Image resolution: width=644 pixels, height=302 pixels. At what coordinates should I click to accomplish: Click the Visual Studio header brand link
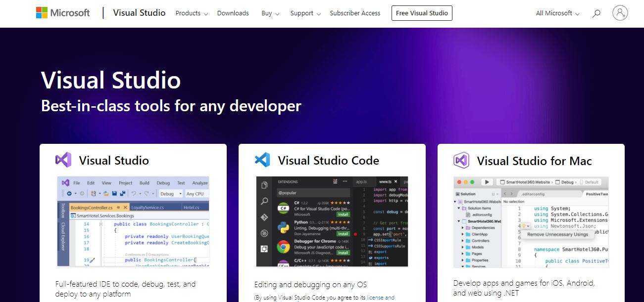[139, 13]
